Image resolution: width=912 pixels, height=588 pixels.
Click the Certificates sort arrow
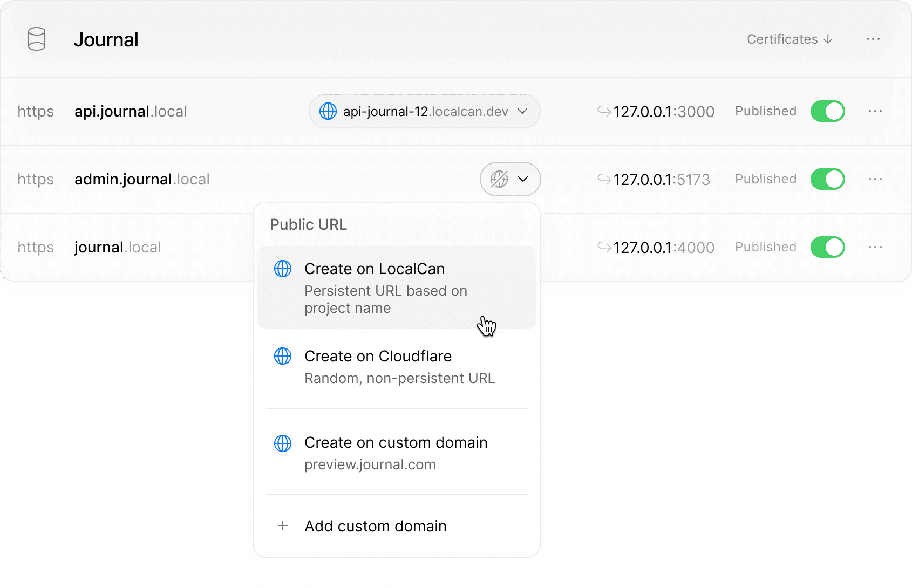(827, 39)
